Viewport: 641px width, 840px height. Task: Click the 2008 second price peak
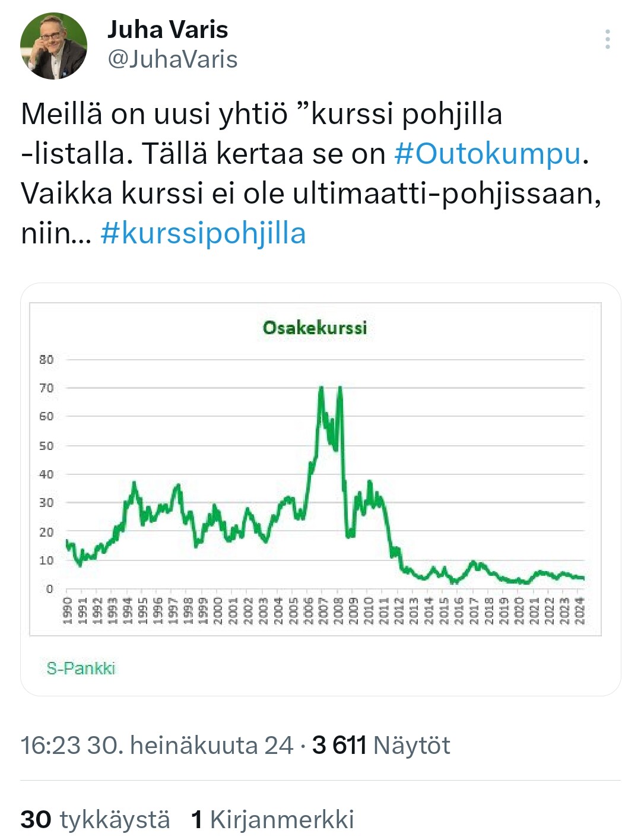[x=339, y=389]
